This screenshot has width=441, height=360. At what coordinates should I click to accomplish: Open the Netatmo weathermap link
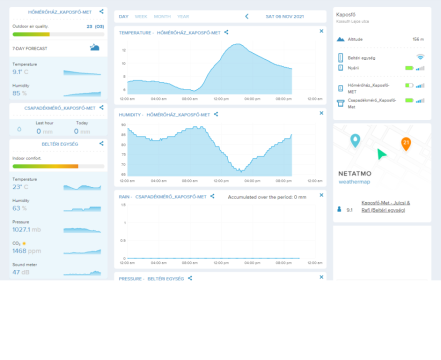[x=354, y=182]
